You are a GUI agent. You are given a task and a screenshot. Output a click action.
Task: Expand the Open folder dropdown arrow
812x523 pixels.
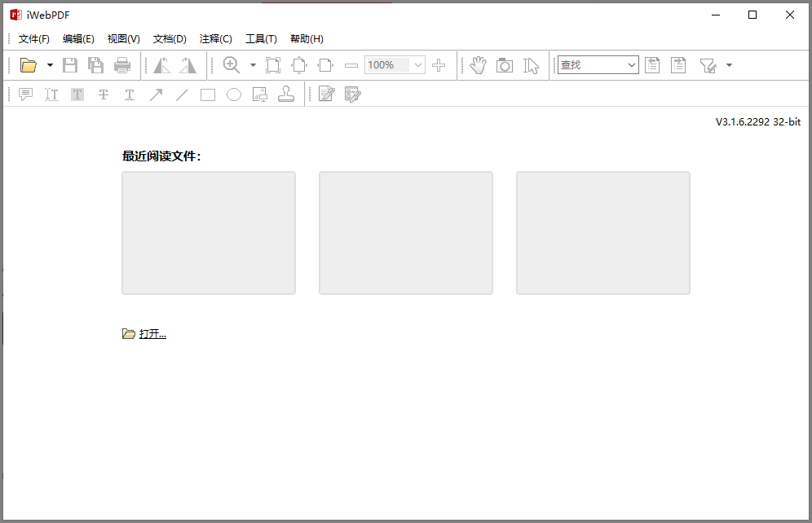point(50,65)
